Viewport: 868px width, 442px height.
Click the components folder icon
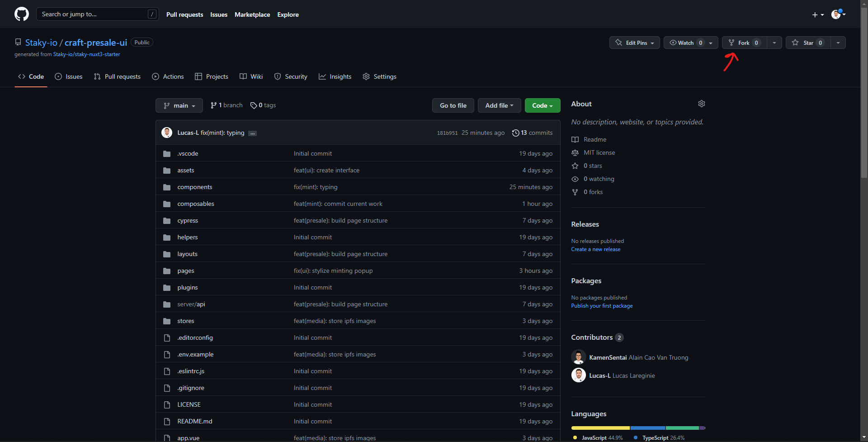[x=167, y=187]
